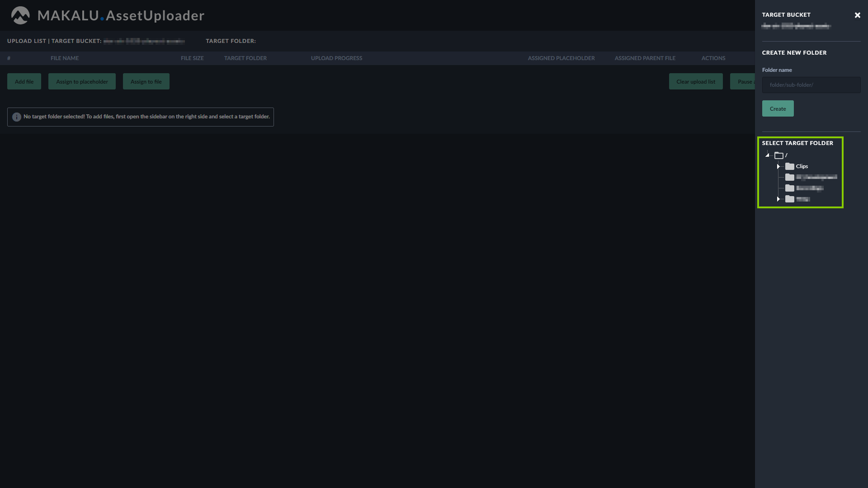
Task: Collapse the root folder tree node
Action: (767, 155)
